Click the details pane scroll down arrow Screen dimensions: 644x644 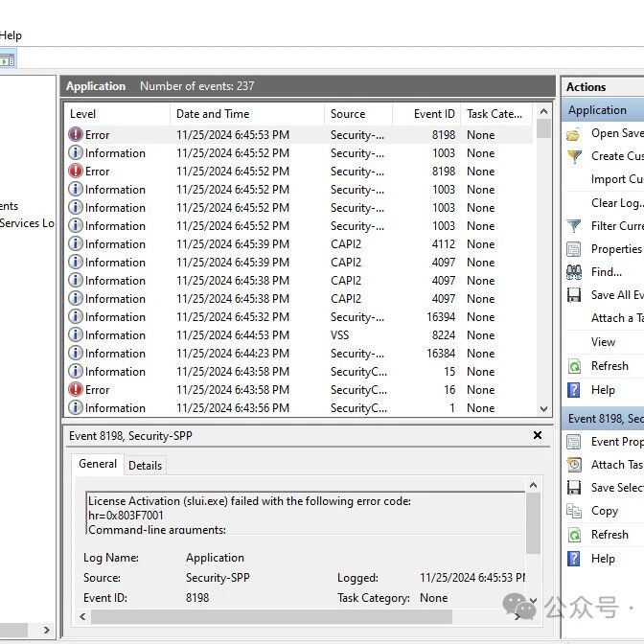(x=533, y=601)
